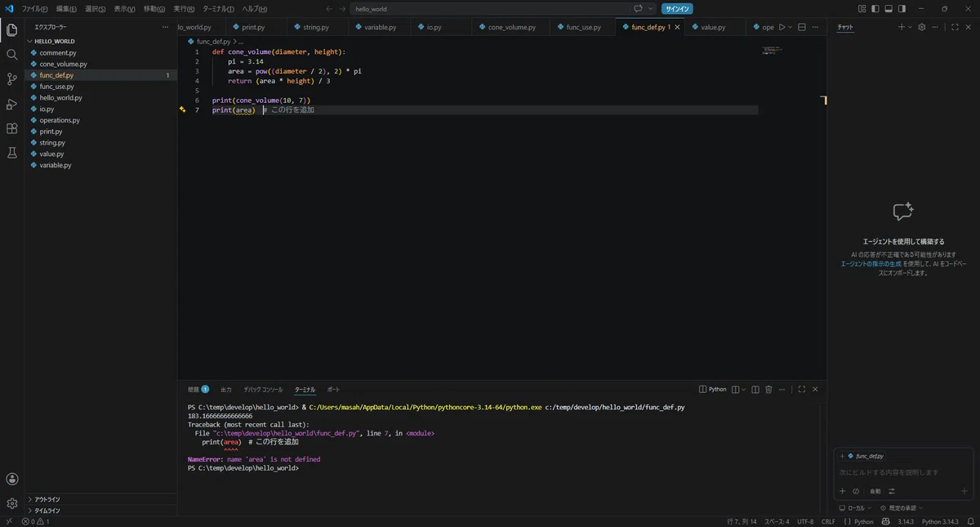The width and height of the screenshot is (980, 527).
Task: Open the Run and Debug view
Action: (11, 104)
